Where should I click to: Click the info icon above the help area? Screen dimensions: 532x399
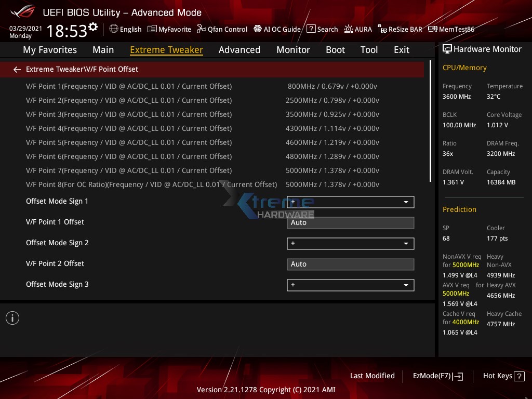12,317
